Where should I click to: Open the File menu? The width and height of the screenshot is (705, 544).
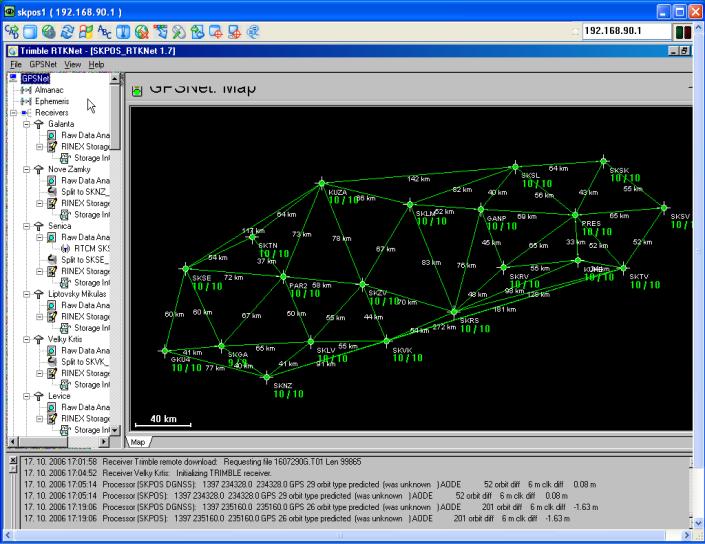coord(16,64)
